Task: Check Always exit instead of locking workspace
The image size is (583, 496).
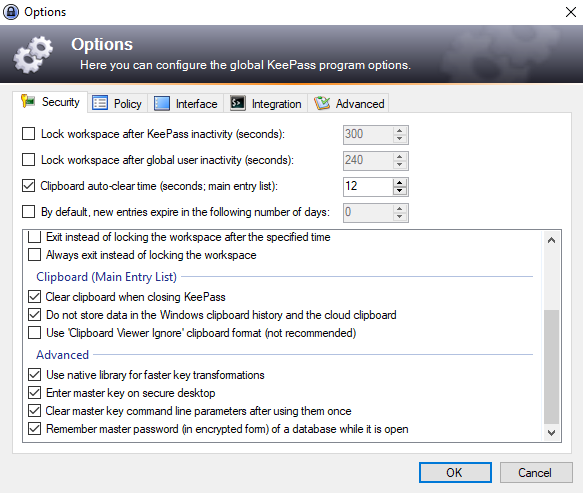Action: (35, 255)
